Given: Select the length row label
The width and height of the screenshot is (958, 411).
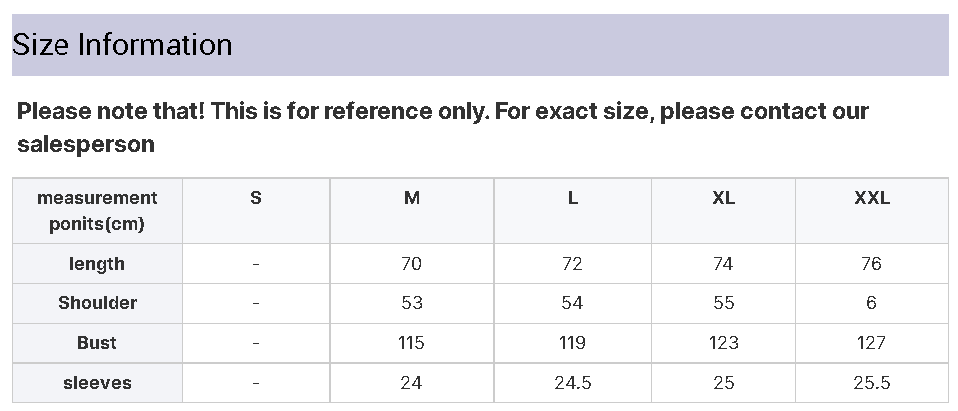Looking at the screenshot, I should click(97, 264).
